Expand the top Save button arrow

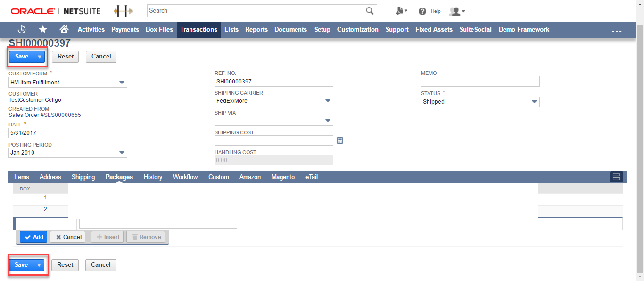(x=40, y=57)
